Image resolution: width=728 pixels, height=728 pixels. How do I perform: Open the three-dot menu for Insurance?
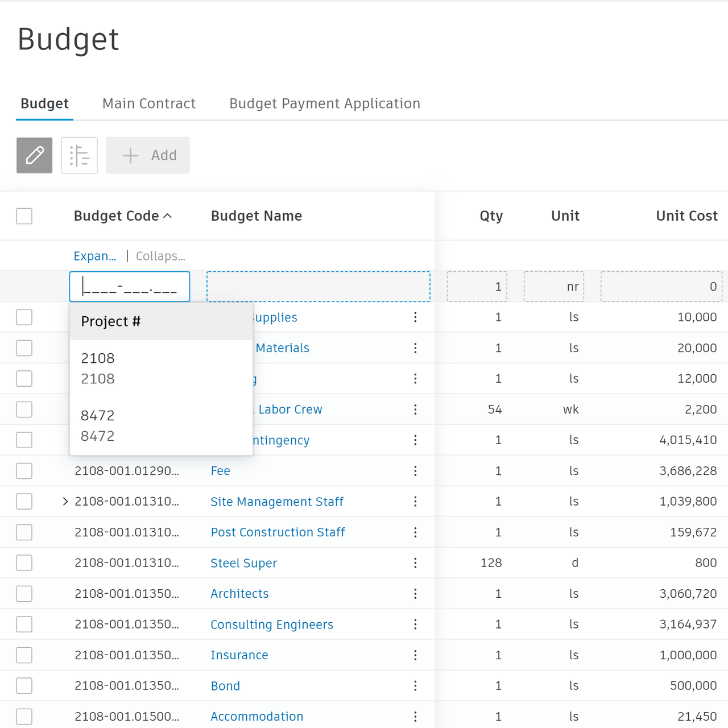click(415, 655)
